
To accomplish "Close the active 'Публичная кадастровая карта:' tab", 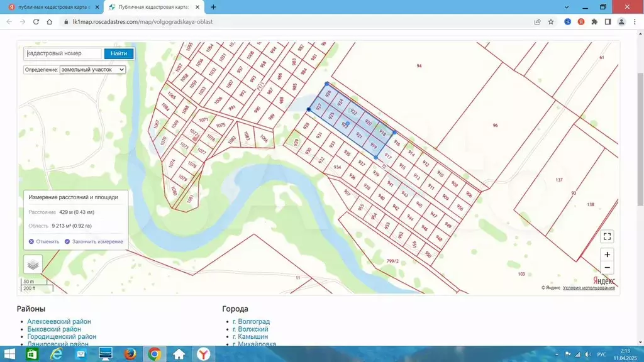I will 197,7.
